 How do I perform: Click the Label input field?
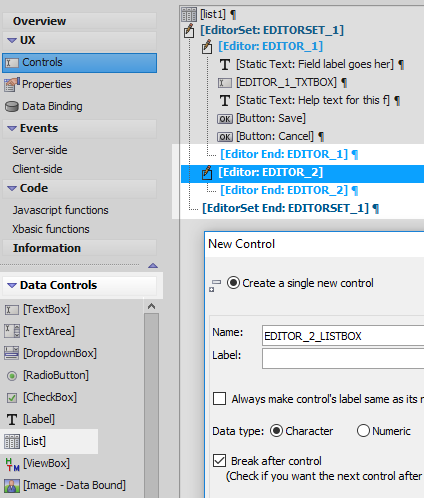(343, 358)
